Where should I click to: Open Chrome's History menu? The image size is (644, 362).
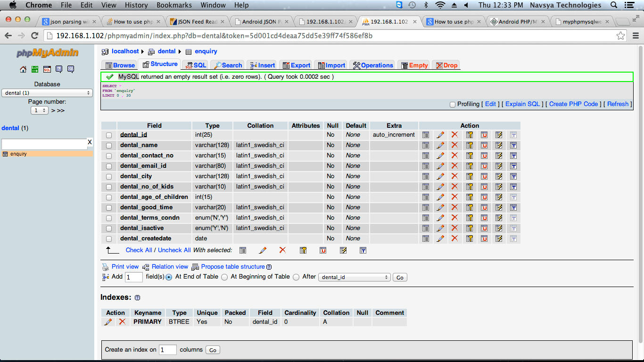coord(136,5)
